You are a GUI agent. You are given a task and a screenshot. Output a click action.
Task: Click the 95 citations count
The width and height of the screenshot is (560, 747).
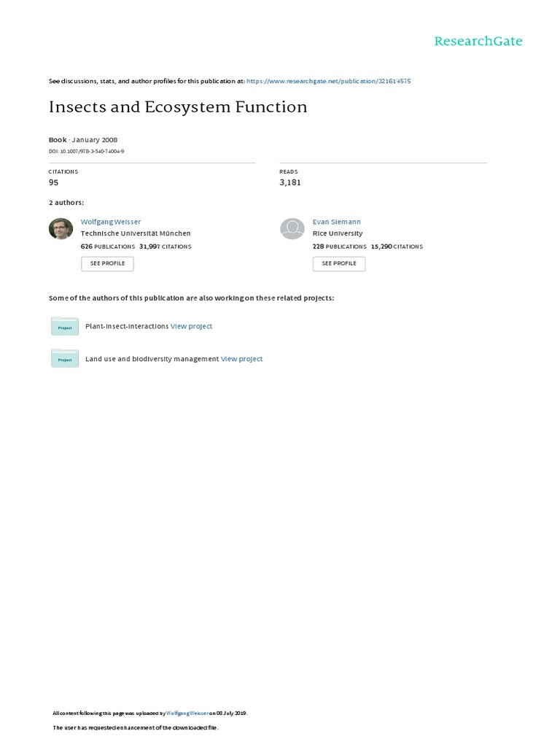coord(53,182)
